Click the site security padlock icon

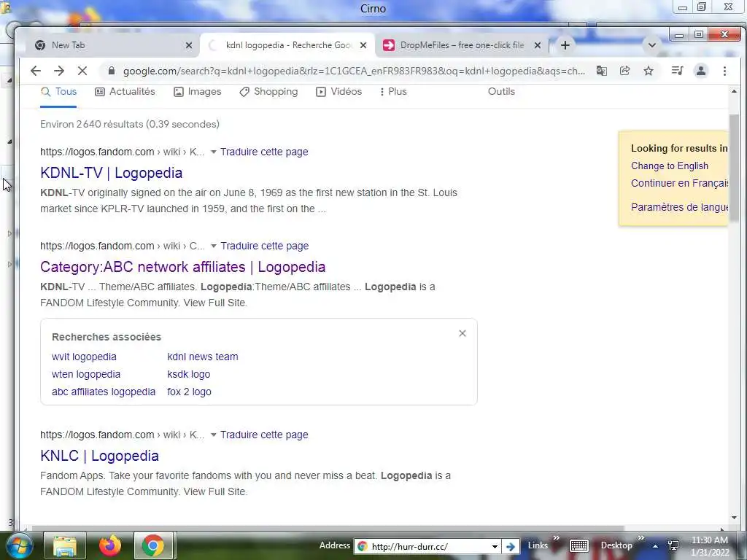[112, 71]
